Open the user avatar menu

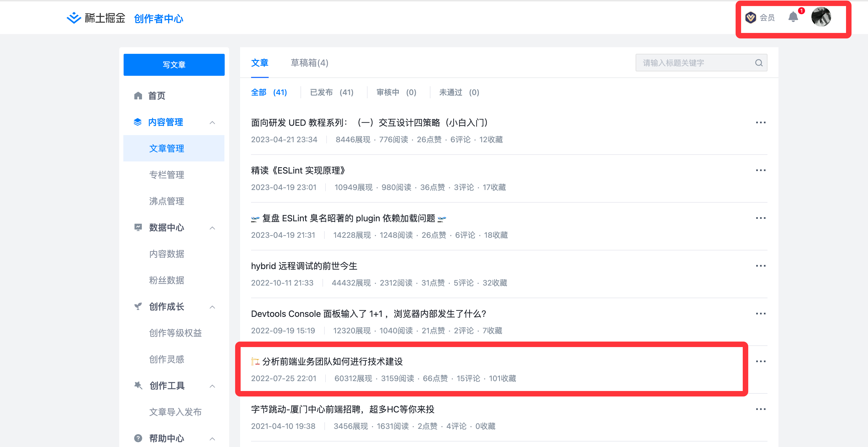[x=821, y=17]
